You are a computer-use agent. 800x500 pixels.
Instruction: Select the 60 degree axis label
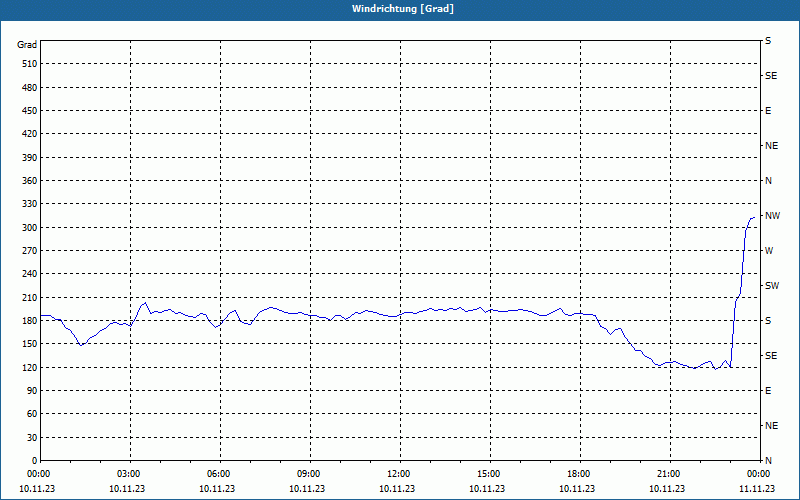[32, 414]
